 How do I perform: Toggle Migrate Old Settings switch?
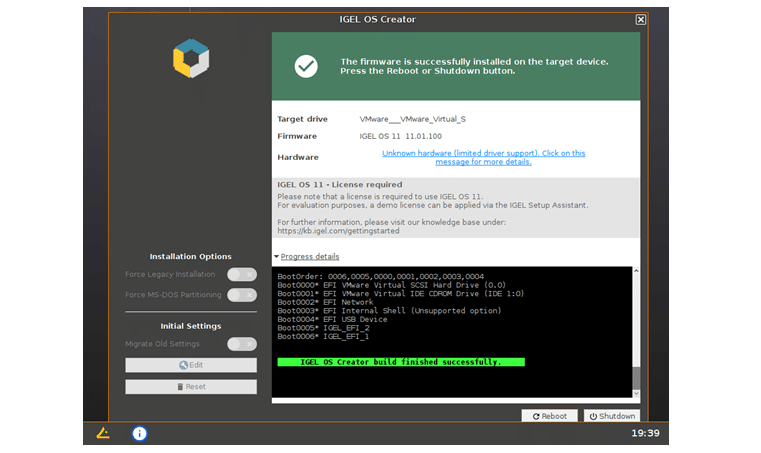tap(242, 344)
